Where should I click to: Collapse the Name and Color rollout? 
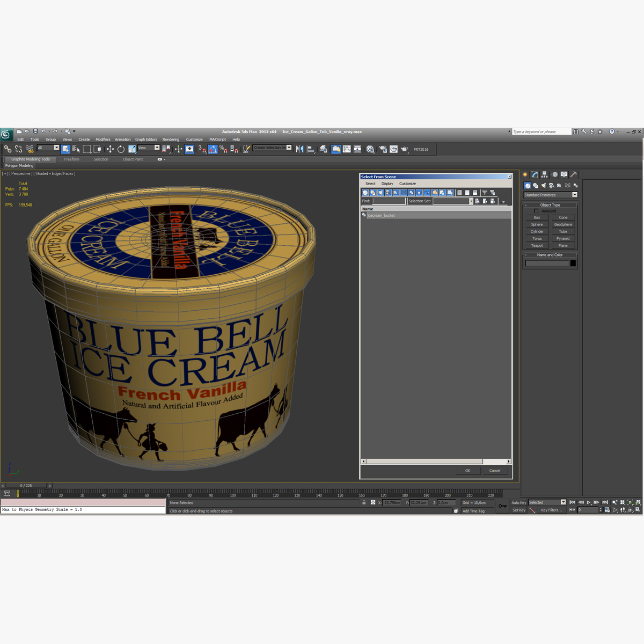tap(550, 255)
